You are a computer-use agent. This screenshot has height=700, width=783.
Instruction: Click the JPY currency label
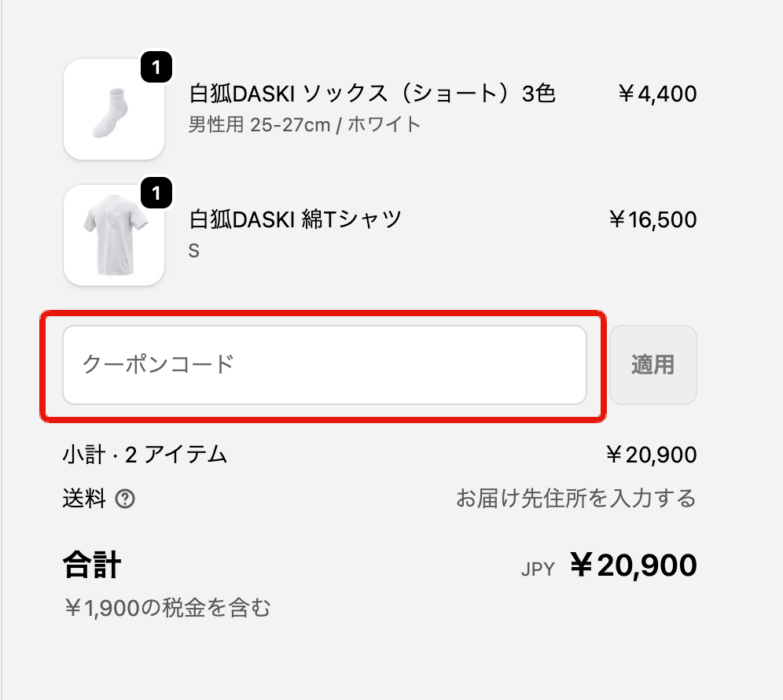click(x=538, y=569)
